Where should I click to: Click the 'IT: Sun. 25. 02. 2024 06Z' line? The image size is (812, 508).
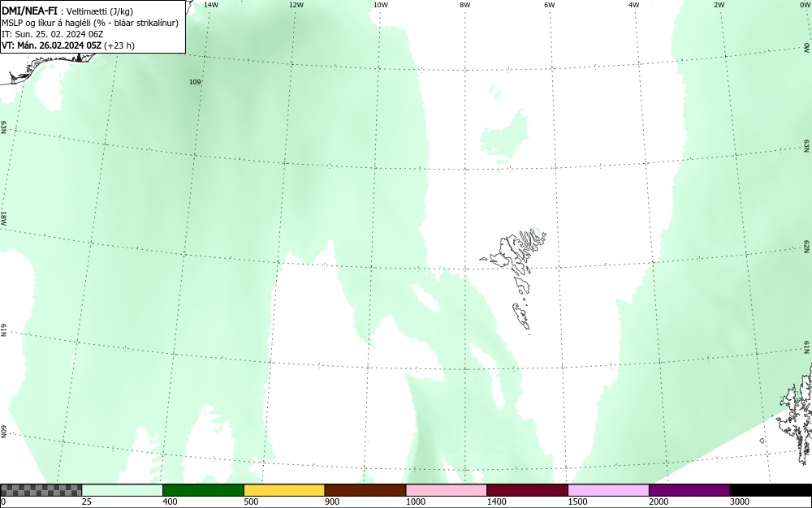tap(53, 34)
